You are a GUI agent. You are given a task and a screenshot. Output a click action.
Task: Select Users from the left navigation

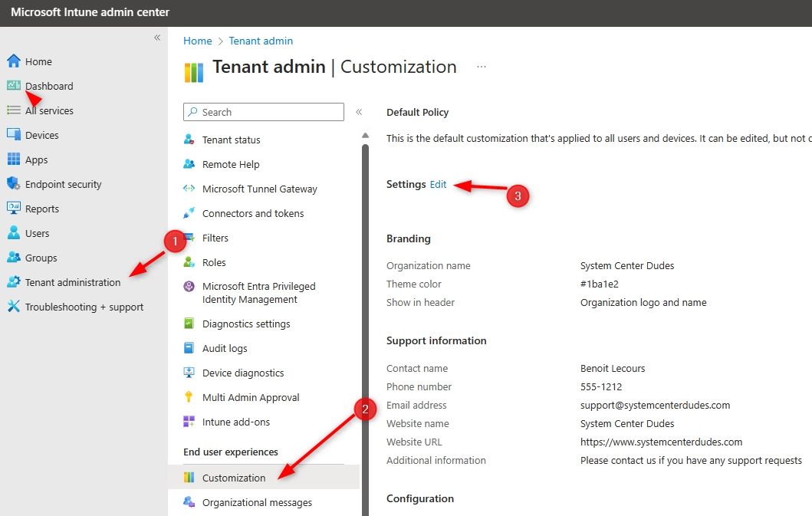pyautogui.click(x=38, y=233)
